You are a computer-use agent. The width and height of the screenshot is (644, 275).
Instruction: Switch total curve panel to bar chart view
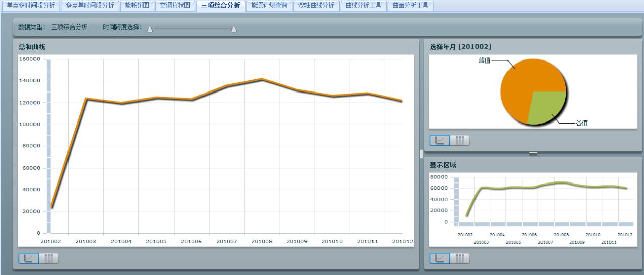pyautogui.click(x=48, y=259)
